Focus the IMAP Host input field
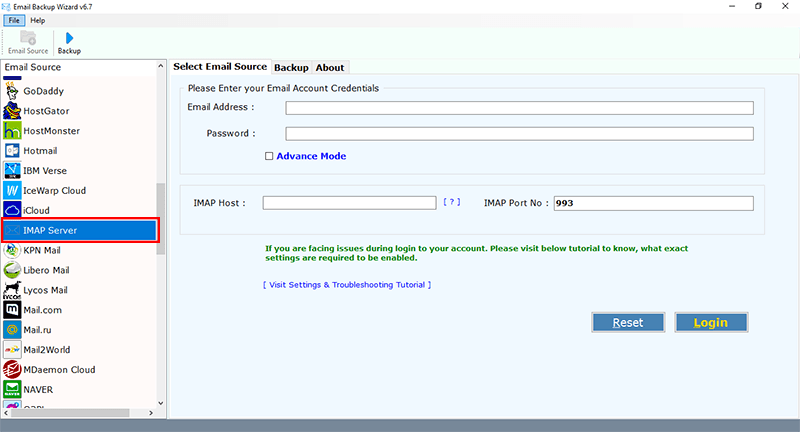The width and height of the screenshot is (800, 432). click(x=349, y=203)
